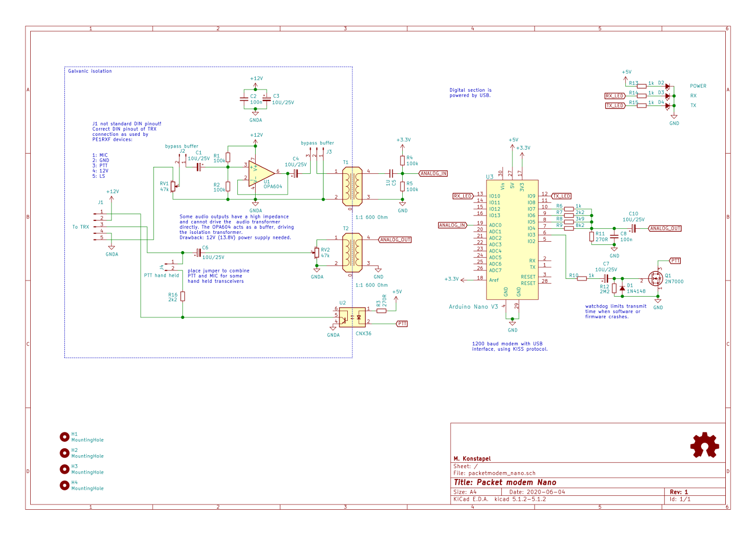
Task: Click the R3 270R resistor near optocoupler
Action: tap(381, 311)
